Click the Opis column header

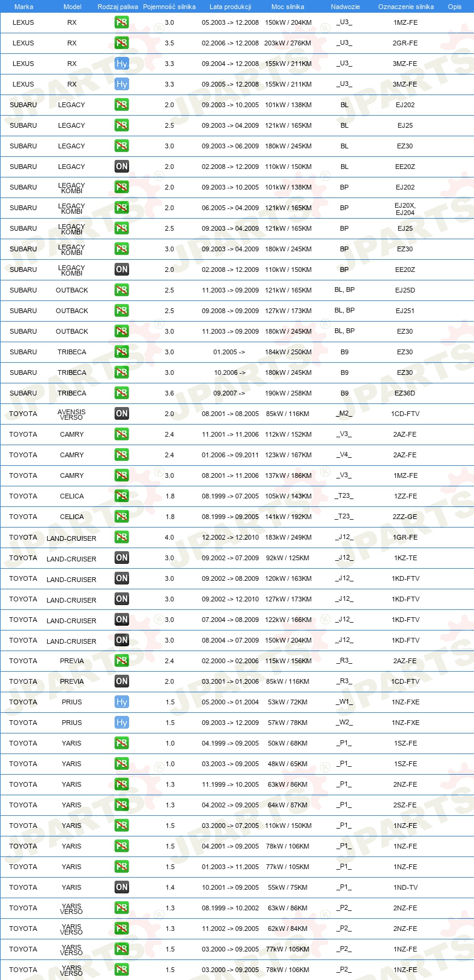point(455,7)
